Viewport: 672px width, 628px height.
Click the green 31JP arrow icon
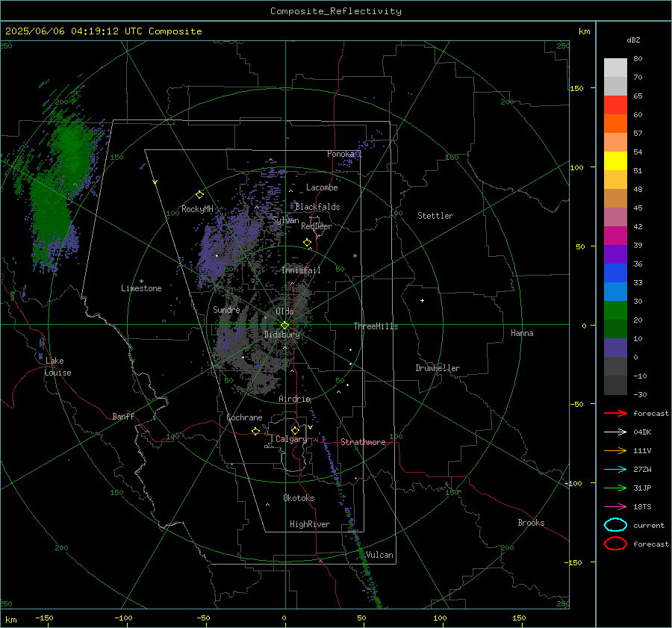(615, 488)
